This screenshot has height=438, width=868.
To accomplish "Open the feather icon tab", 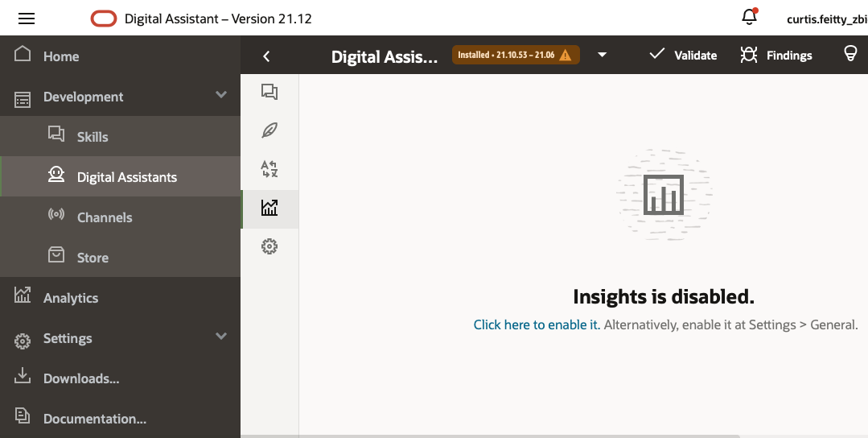I will pyautogui.click(x=269, y=130).
